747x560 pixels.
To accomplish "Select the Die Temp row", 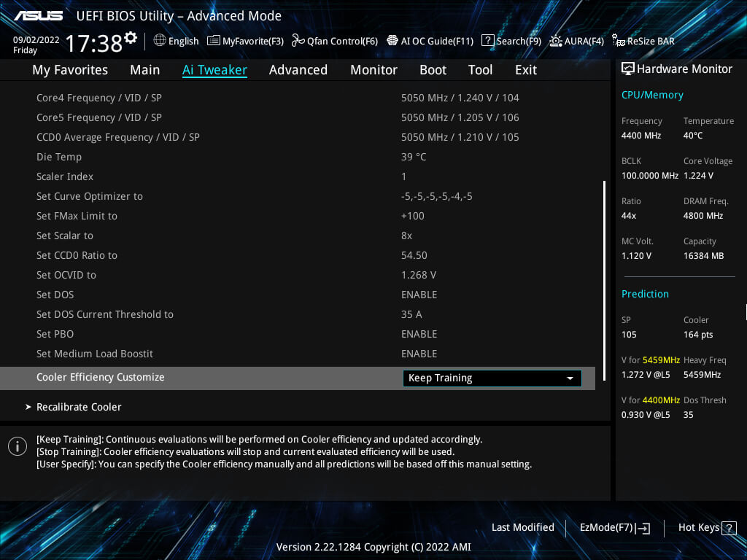I will click(298, 157).
